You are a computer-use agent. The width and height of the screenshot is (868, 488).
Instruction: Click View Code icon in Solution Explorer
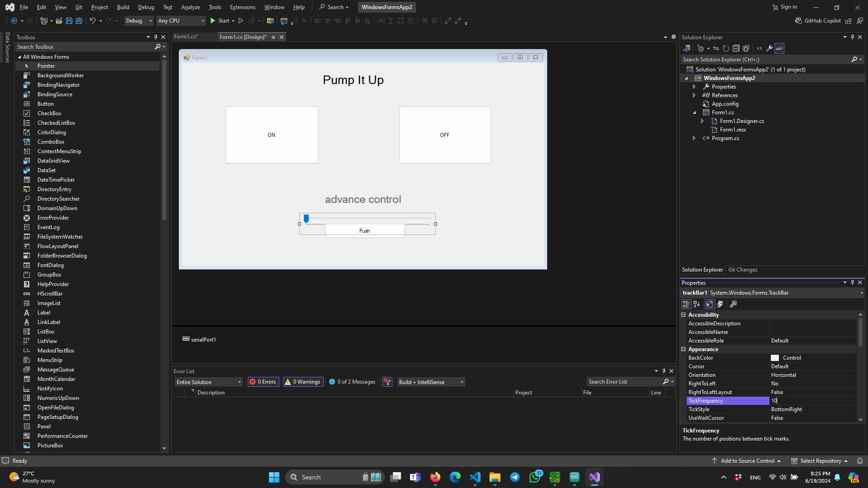pyautogui.click(x=759, y=48)
